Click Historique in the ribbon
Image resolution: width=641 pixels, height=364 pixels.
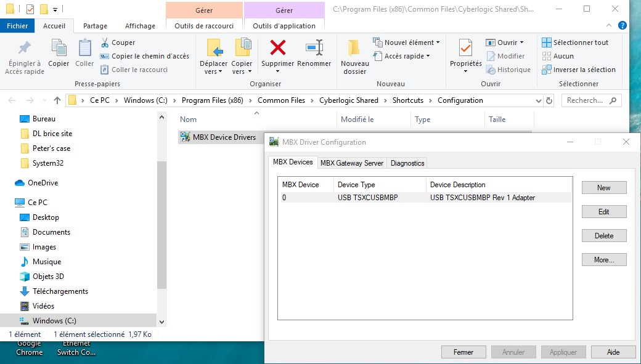pyautogui.click(x=508, y=70)
